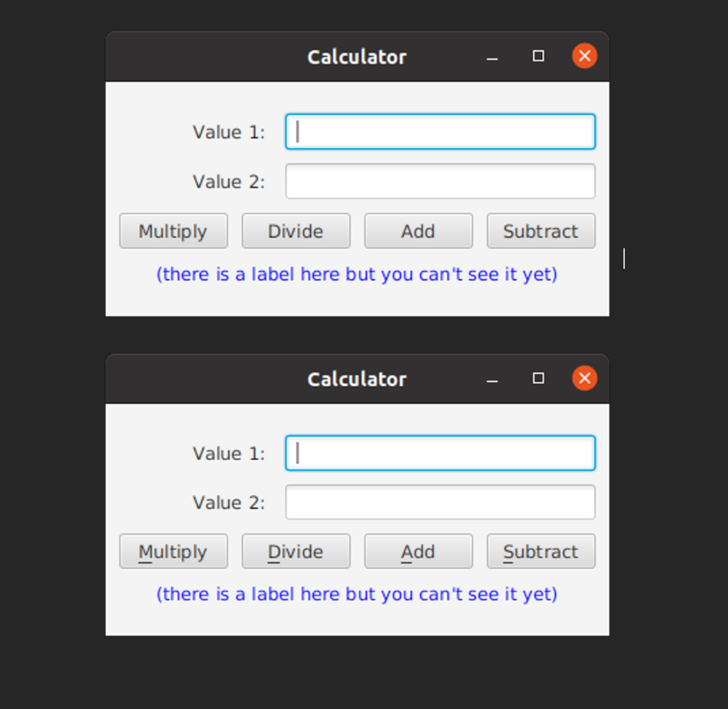The height and width of the screenshot is (709, 728).
Task: Focus Value 2 field in upper Calculator
Action: (x=440, y=181)
